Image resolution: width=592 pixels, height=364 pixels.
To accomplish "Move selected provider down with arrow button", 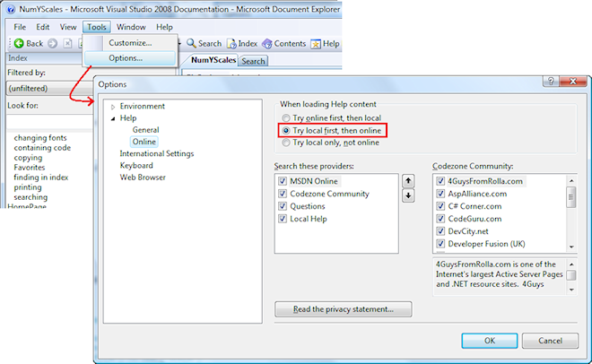I will coord(409,195).
